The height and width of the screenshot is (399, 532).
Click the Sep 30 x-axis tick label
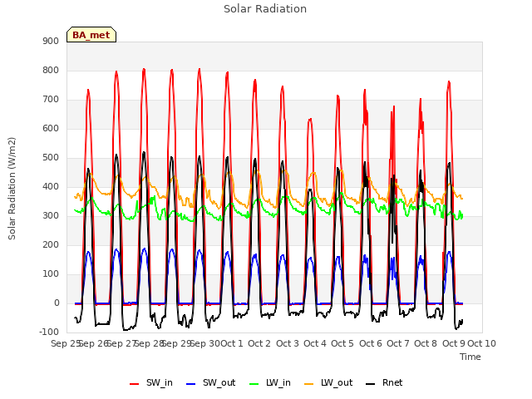[204, 343]
